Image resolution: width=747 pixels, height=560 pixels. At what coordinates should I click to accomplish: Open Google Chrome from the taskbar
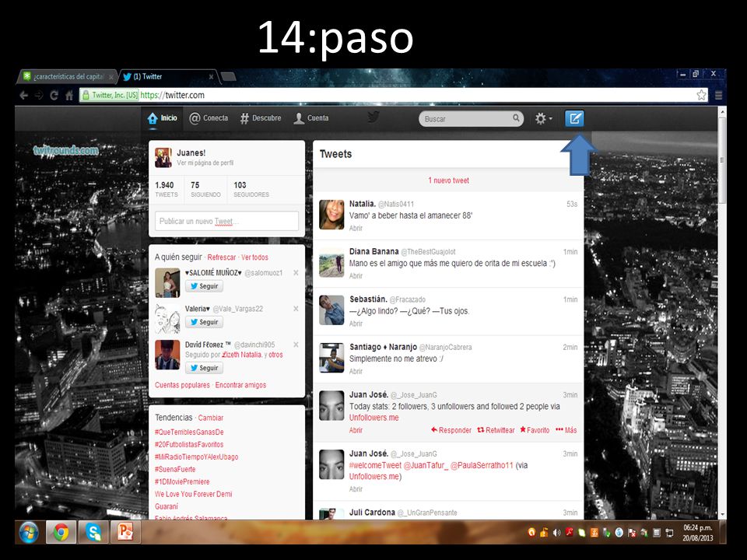tap(61, 532)
